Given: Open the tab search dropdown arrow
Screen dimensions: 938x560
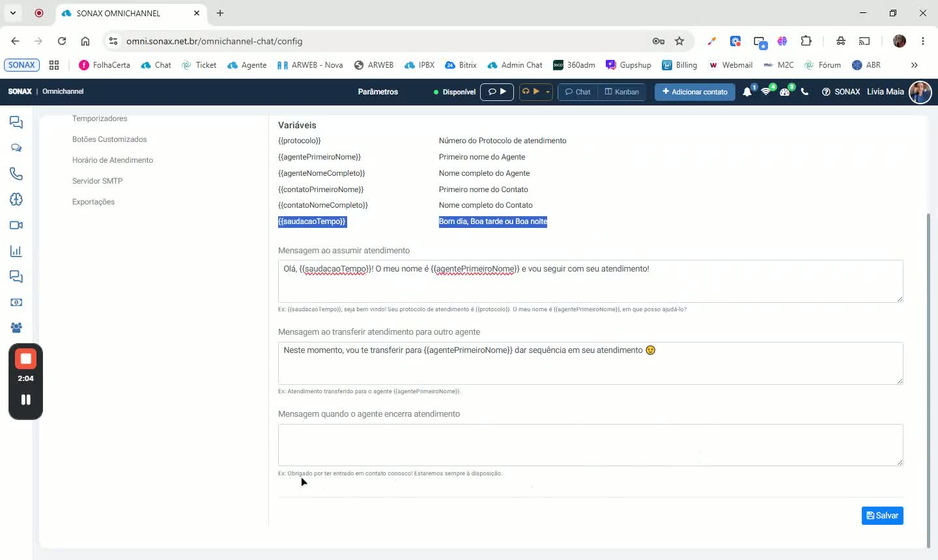Looking at the screenshot, I should tap(12, 13).
